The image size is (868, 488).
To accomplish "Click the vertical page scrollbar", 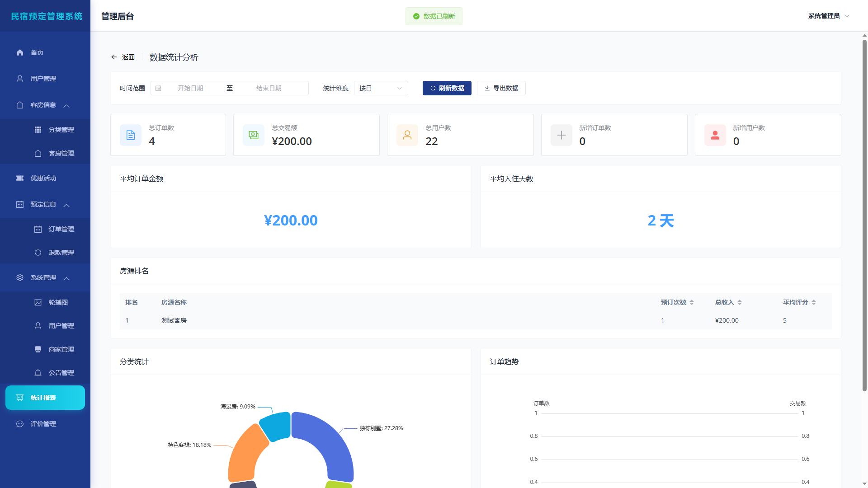I will [864, 215].
